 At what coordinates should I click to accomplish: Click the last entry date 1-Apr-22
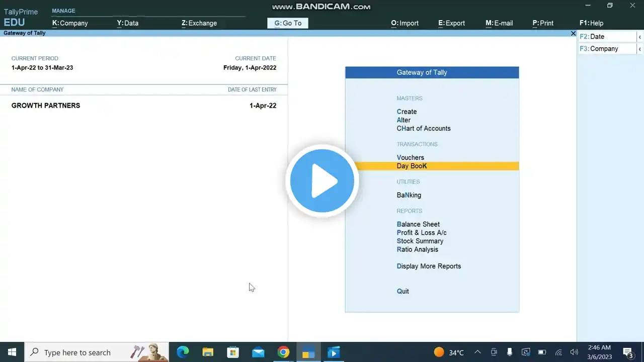263,106
